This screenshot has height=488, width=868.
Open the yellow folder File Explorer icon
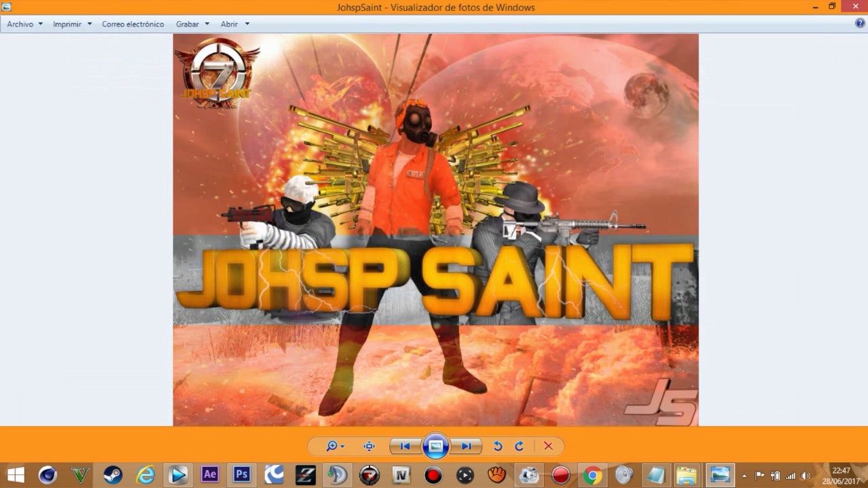[x=686, y=475]
